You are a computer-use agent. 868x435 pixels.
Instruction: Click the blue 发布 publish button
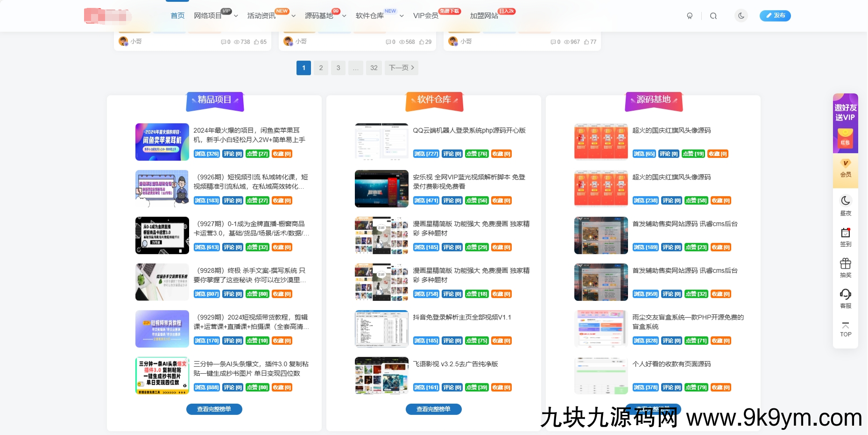coord(775,16)
